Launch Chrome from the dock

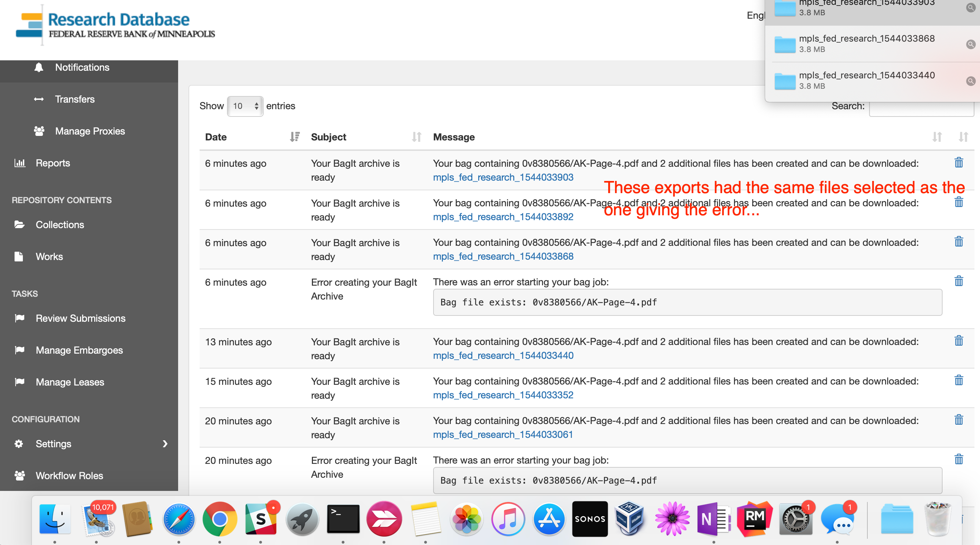(219, 519)
